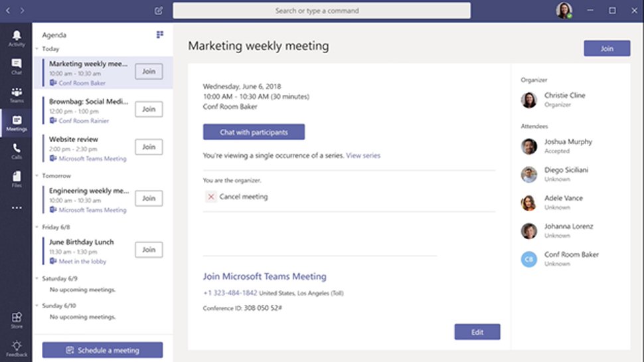Viewport: 644px width, 362px height.
Task: Select Brownbag: Social Media agenda item
Action: pos(104,110)
